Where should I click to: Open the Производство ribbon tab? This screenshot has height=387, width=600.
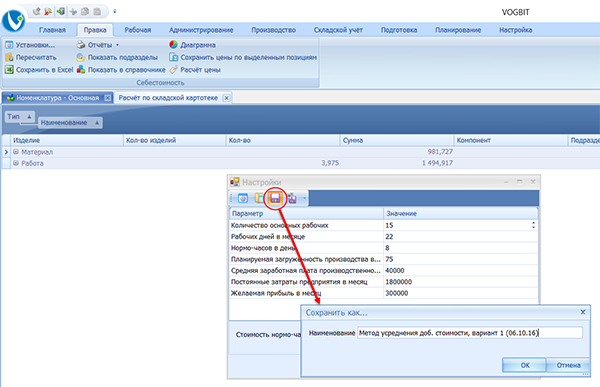(x=274, y=30)
